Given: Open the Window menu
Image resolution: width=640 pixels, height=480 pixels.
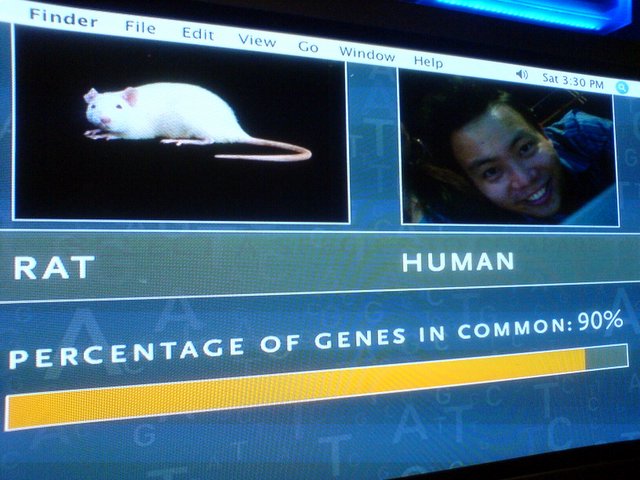Looking at the screenshot, I should [x=367, y=53].
